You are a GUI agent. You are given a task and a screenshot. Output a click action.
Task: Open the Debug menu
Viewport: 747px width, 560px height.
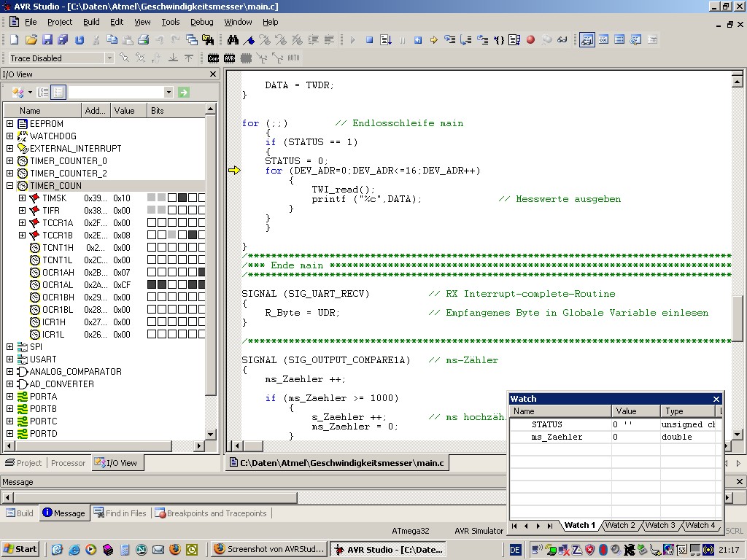(x=202, y=22)
